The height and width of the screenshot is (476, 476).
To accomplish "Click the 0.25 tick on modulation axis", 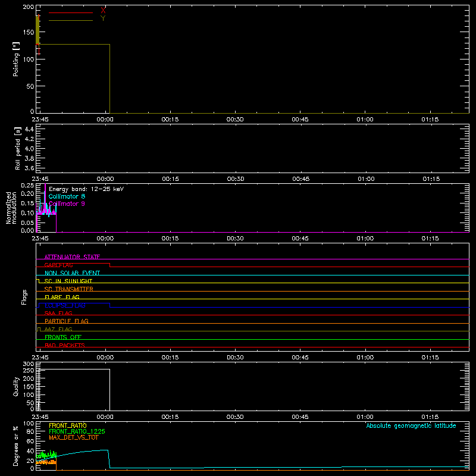I will click(27, 186).
